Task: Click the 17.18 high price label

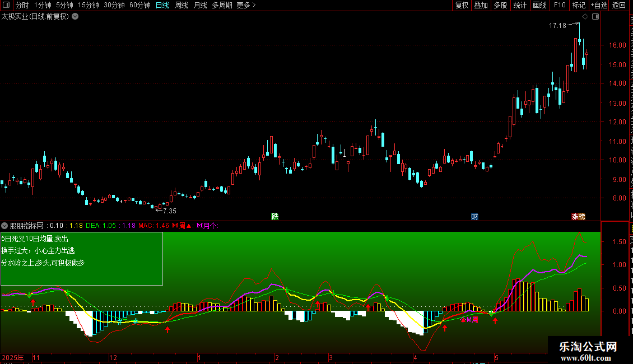Action: click(x=557, y=25)
